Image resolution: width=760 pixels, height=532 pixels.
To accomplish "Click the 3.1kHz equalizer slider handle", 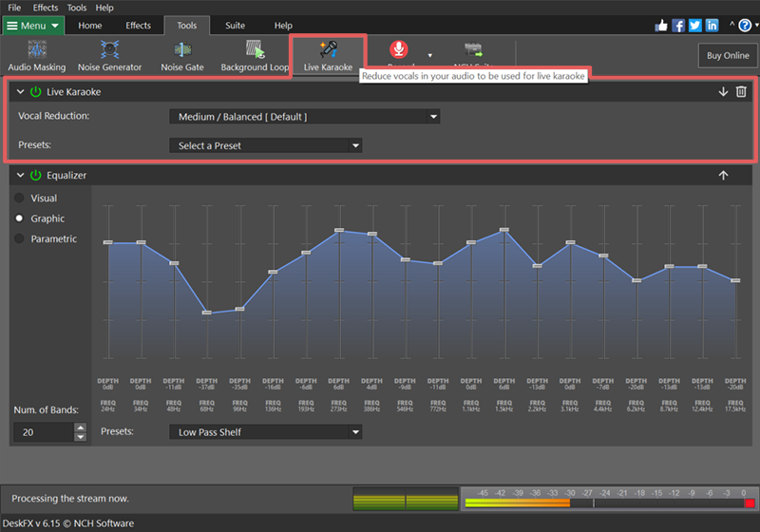I will [x=571, y=242].
